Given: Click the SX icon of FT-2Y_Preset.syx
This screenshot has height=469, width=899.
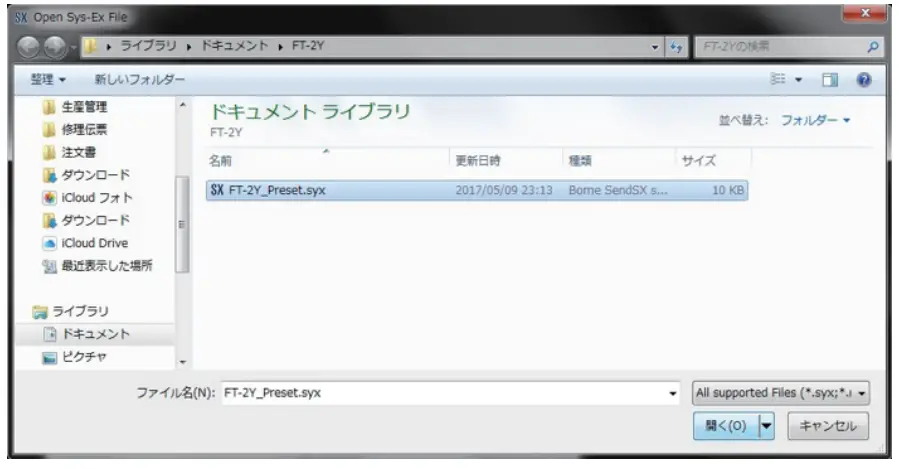Looking at the screenshot, I should pyautogui.click(x=217, y=190).
